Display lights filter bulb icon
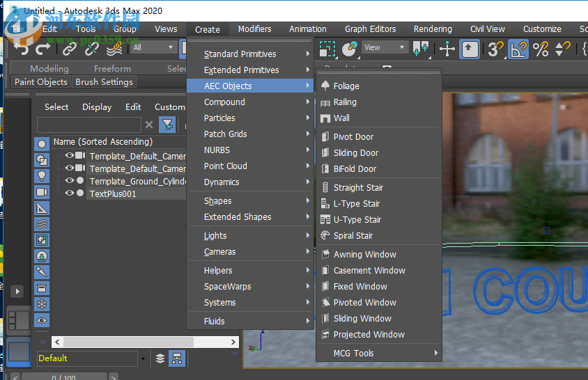The height and width of the screenshot is (380, 588). click(42, 176)
